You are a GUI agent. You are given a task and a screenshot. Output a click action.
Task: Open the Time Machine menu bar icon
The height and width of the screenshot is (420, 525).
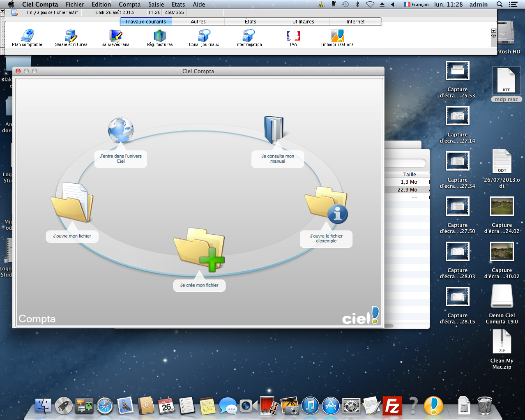345,5
